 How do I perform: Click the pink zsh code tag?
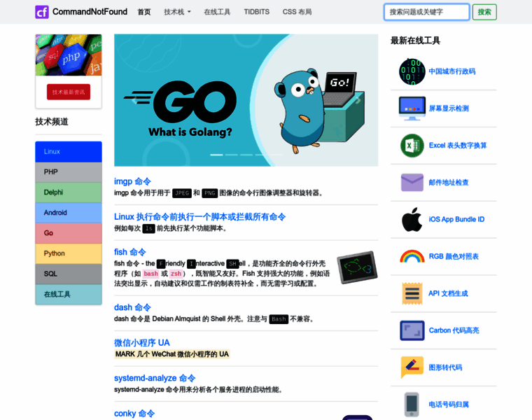point(176,274)
